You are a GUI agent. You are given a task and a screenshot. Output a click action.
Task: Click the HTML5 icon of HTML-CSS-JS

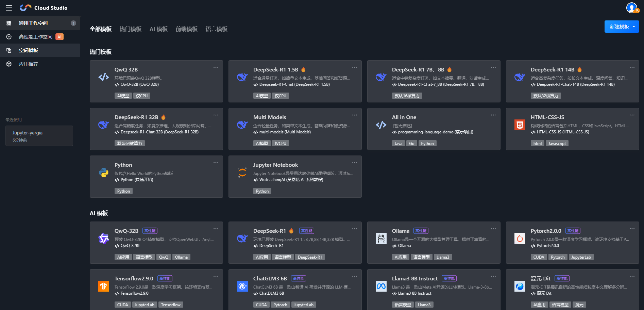tap(520, 125)
